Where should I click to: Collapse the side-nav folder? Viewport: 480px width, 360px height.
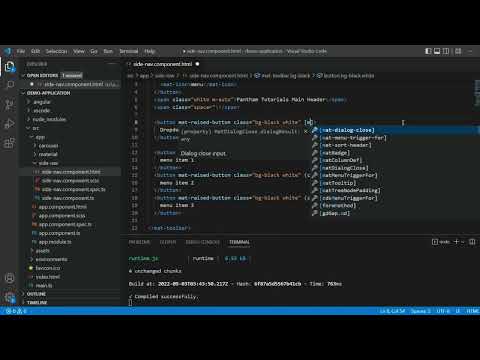point(48,163)
